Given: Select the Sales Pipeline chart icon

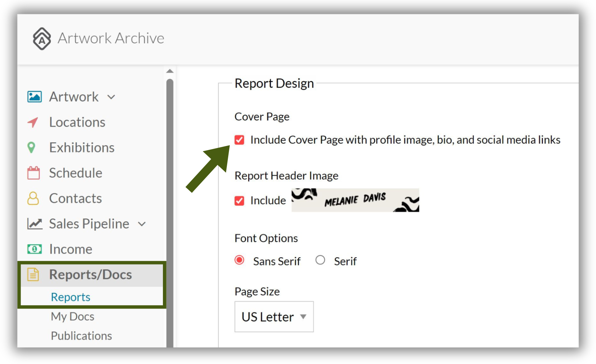Looking at the screenshot, I should point(35,224).
